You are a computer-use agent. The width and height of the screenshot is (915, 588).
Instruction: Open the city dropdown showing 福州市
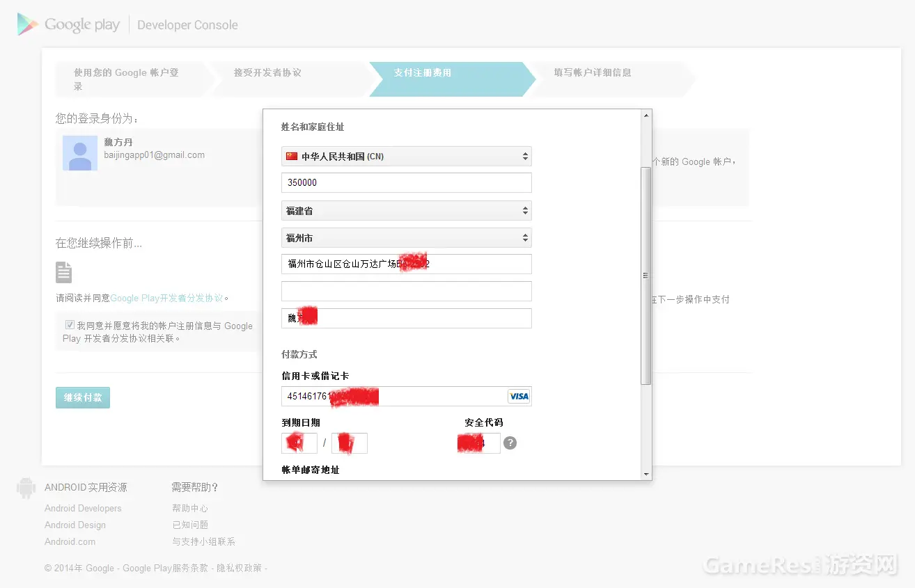pyautogui.click(x=407, y=238)
